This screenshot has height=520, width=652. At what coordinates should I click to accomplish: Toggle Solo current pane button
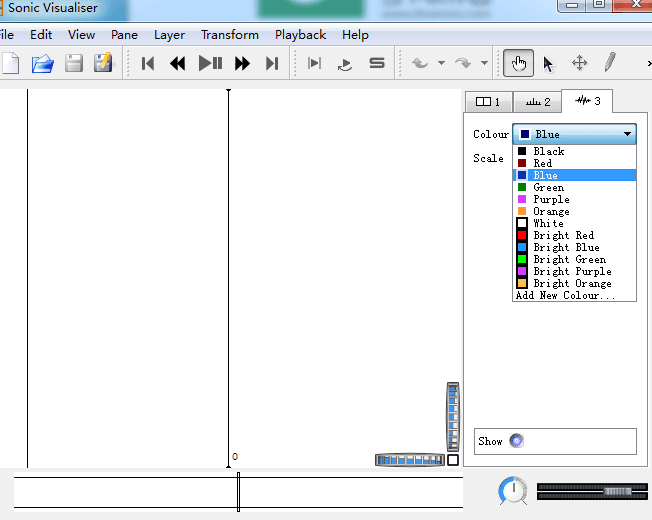tap(377, 64)
